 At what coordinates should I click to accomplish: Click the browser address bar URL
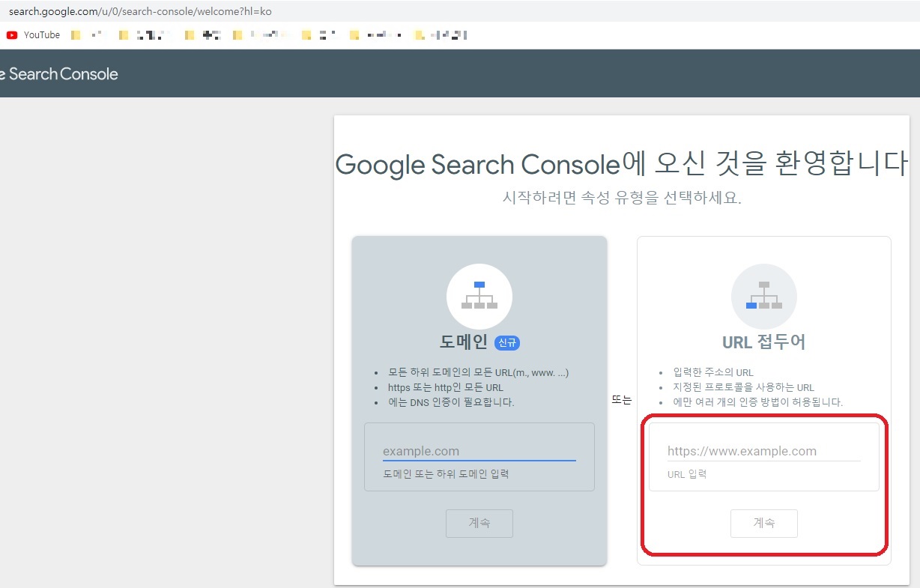[140, 11]
